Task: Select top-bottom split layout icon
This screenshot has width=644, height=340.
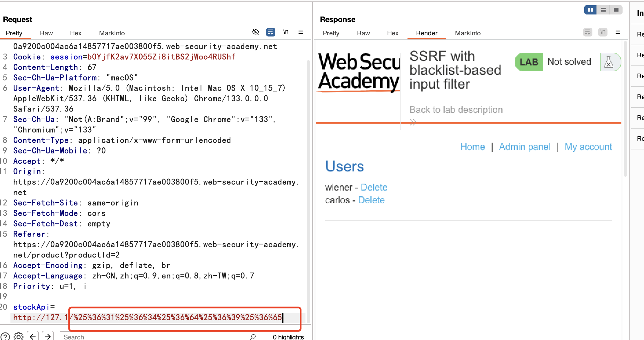Action: 603,10
